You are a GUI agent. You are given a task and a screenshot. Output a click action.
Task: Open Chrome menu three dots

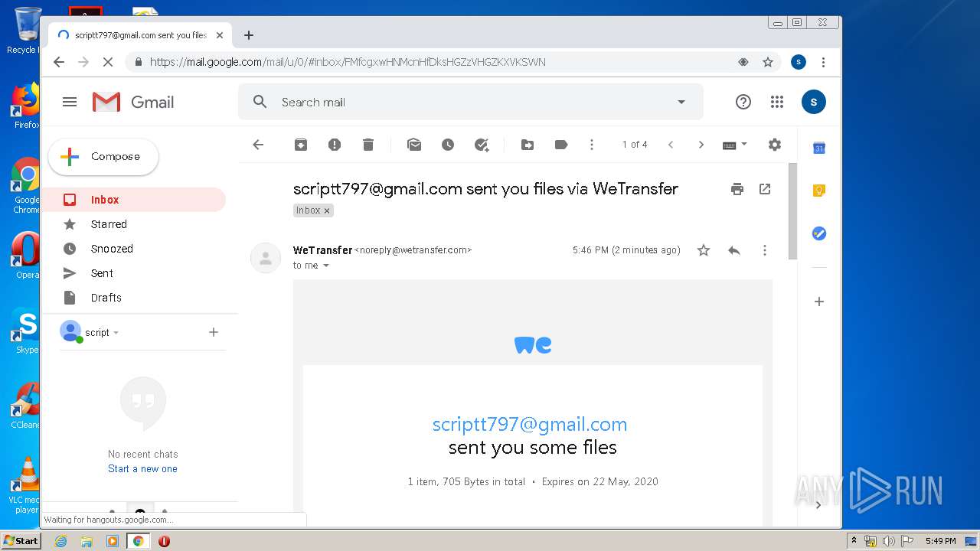click(823, 62)
